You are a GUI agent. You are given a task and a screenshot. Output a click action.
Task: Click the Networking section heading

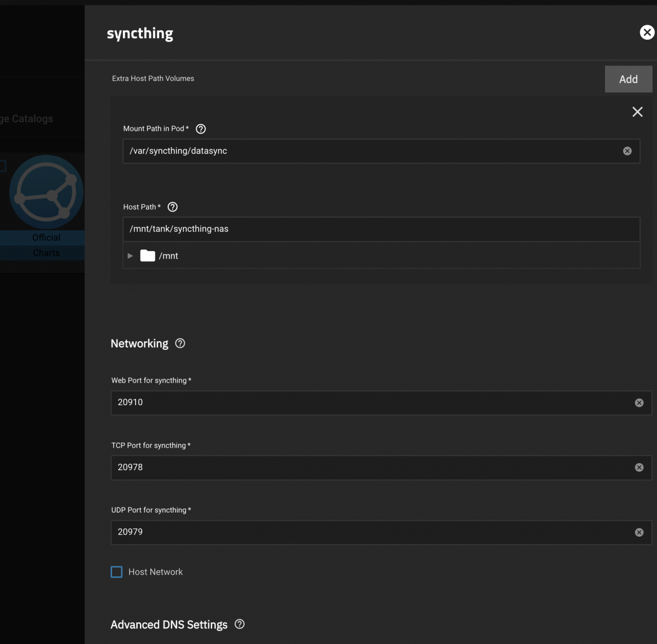pos(139,343)
